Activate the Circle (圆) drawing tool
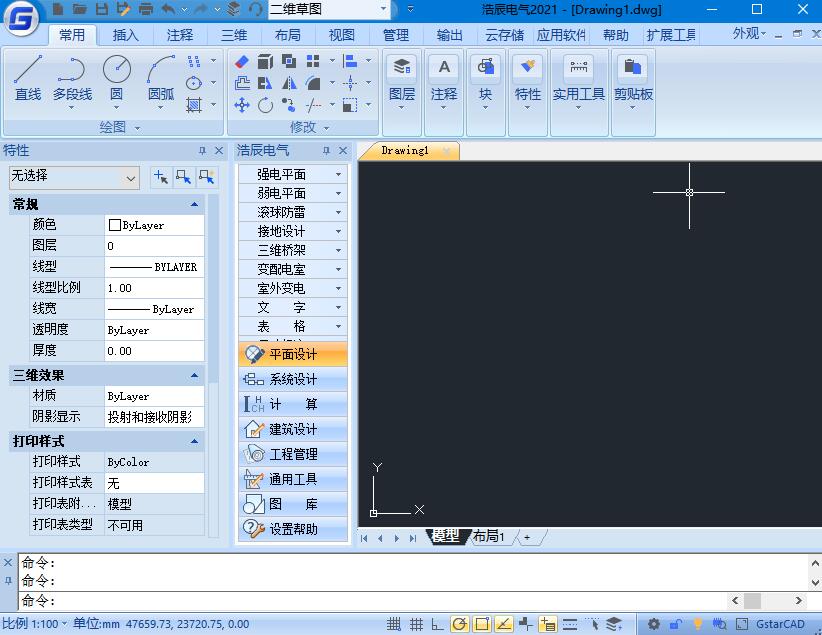Viewport: 822px width, 635px height. point(116,70)
